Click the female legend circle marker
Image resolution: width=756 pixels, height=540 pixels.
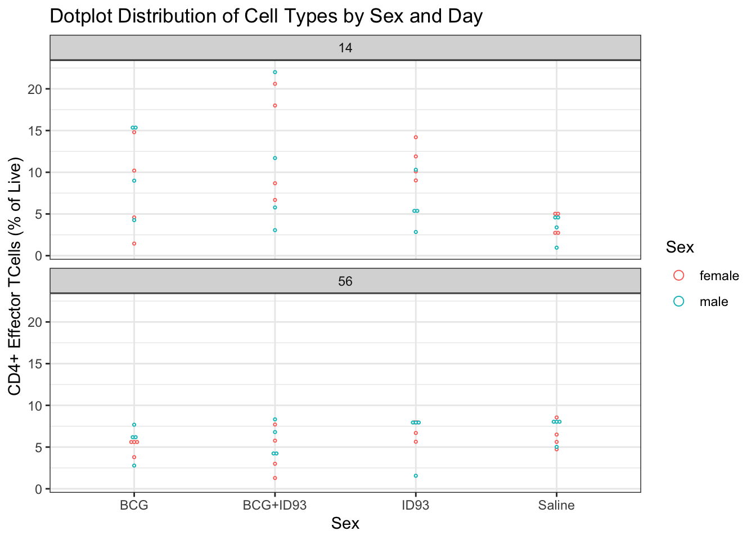pyautogui.click(x=678, y=275)
